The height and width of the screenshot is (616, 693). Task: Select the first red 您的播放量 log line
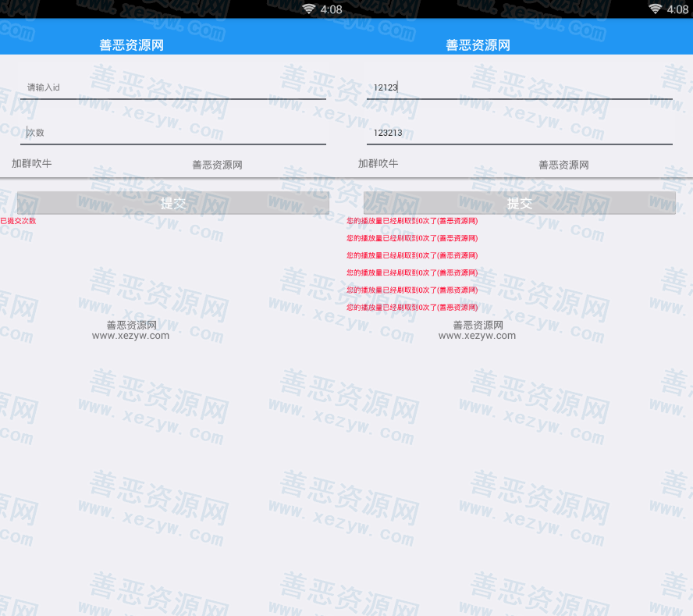pos(412,221)
